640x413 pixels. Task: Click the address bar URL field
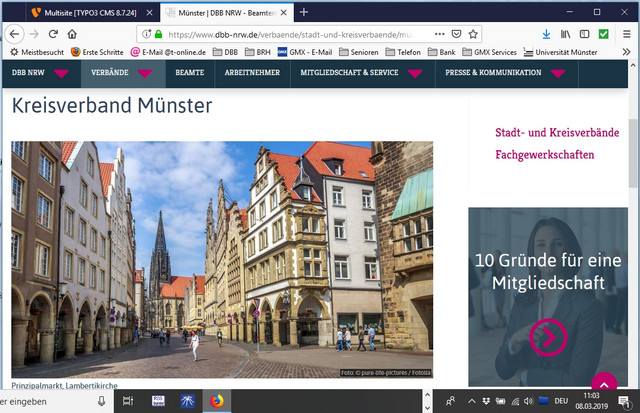[293, 35]
